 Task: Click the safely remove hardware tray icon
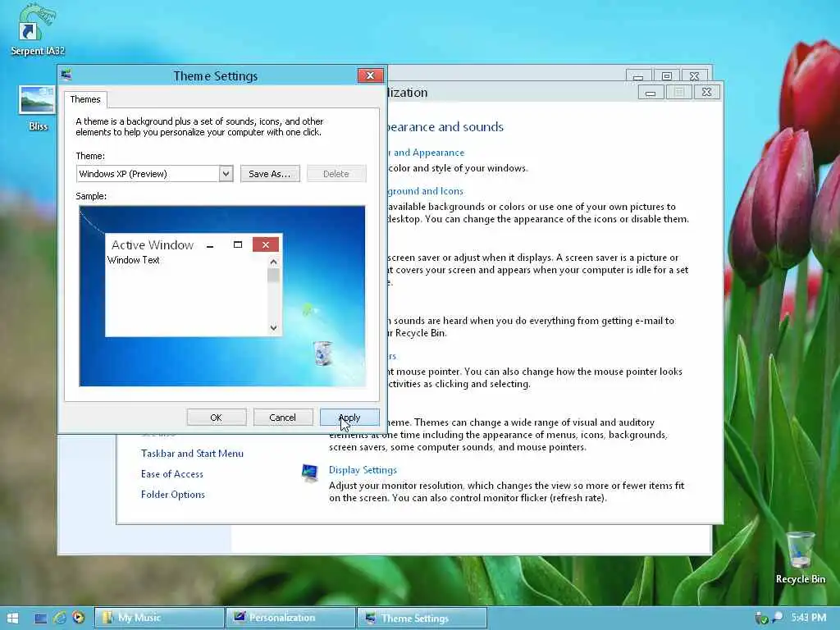(760, 619)
